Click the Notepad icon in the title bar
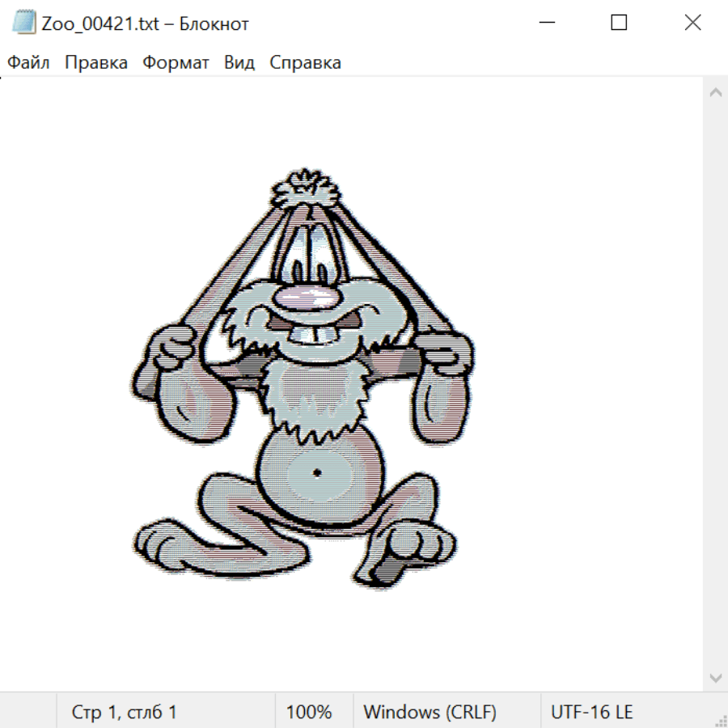728x728 pixels. (x=23, y=23)
